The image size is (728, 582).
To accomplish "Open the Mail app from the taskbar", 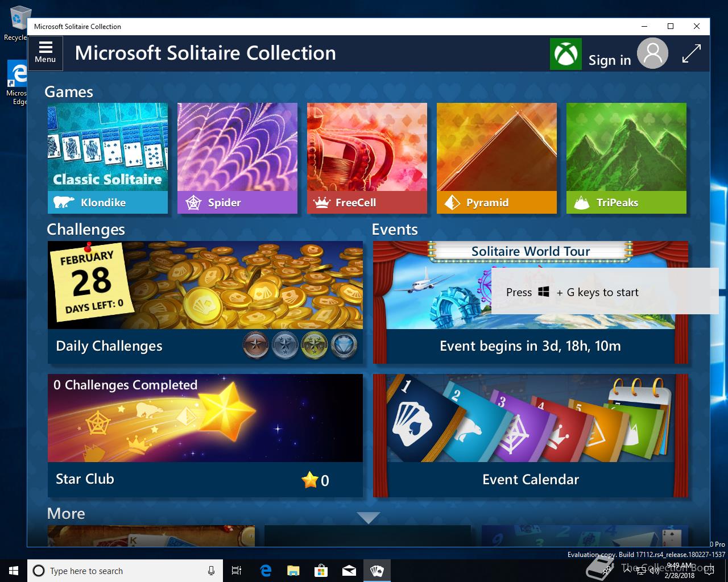I will click(x=349, y=571).
